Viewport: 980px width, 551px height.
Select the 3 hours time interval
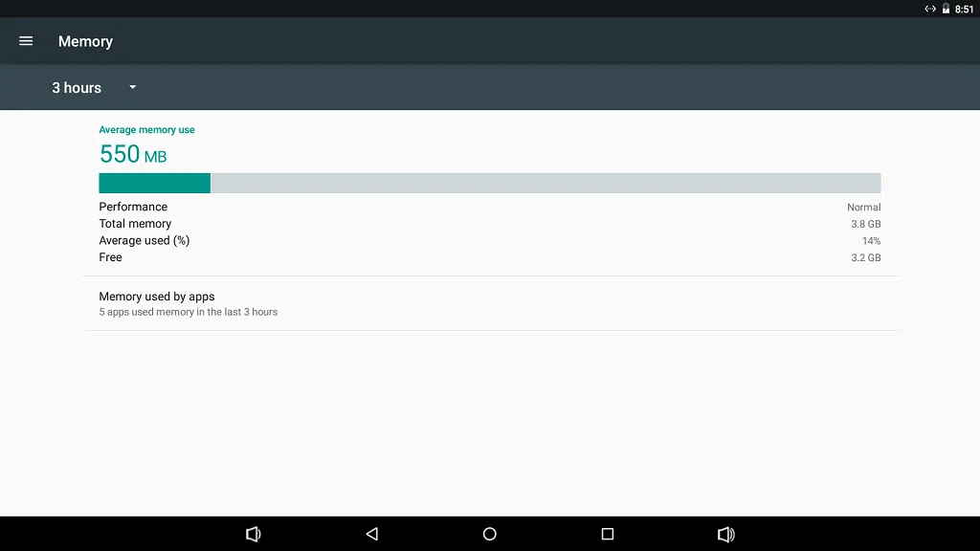(77, 88)
